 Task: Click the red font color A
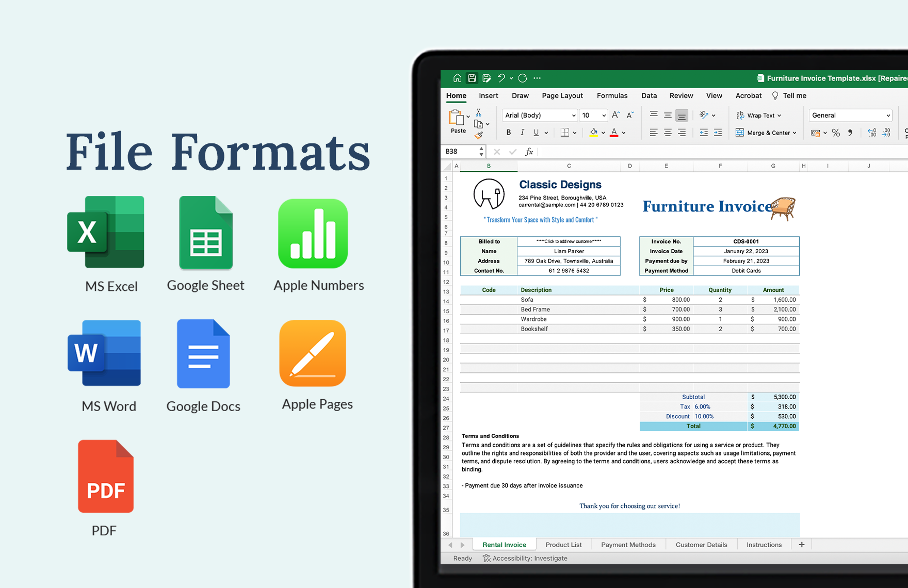click(x=614, y=133)
